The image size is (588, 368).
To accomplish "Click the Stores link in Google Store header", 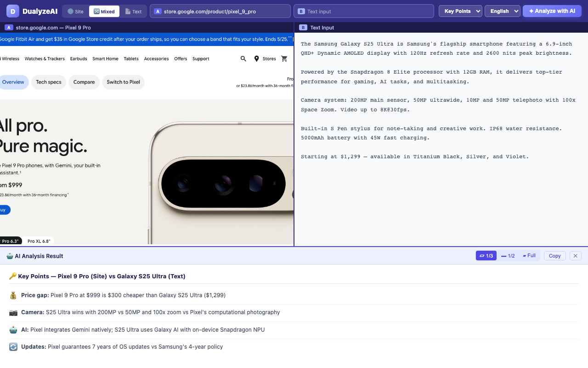I will click(x=269, y=59).
